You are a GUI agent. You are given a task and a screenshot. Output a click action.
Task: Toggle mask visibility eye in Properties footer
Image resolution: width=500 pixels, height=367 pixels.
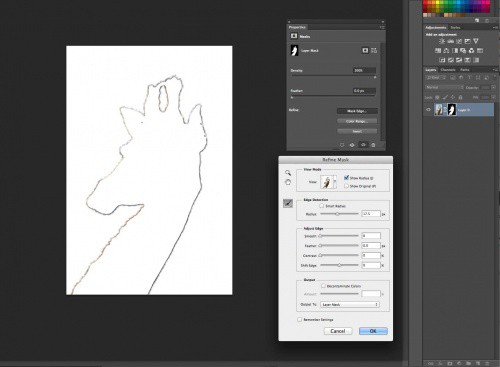(363, 145)
